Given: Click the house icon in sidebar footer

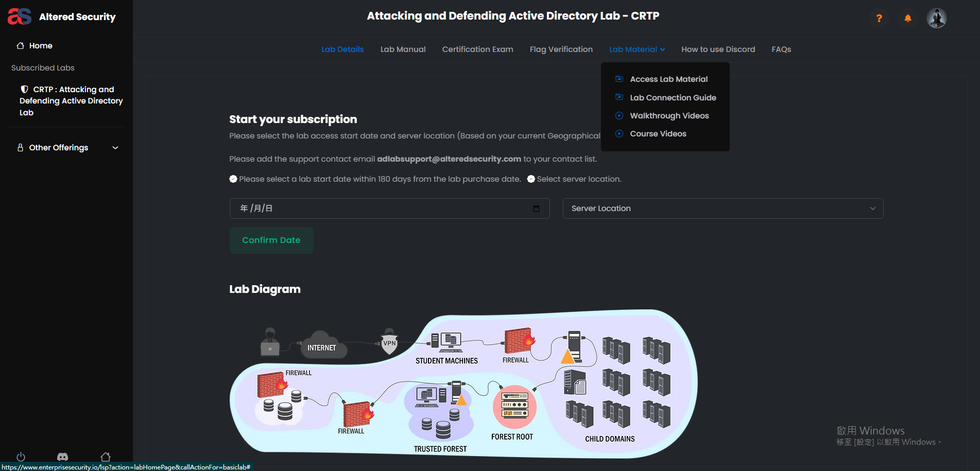Looking at the screenshot, I should point(106,457).
